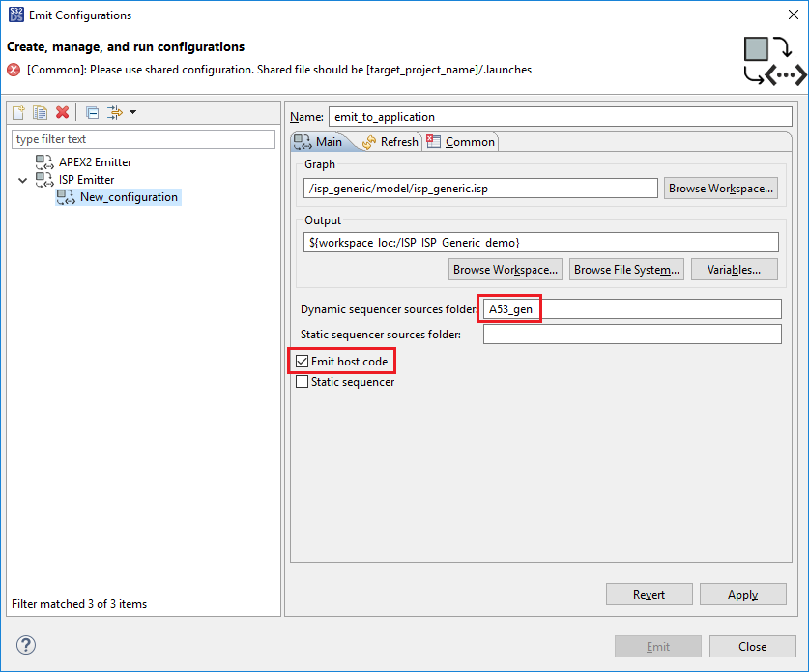Collapse the ISP Emitter tree node
Viewport: 809px width, 672px height.
pyautogui.click(x=22, y=180)
